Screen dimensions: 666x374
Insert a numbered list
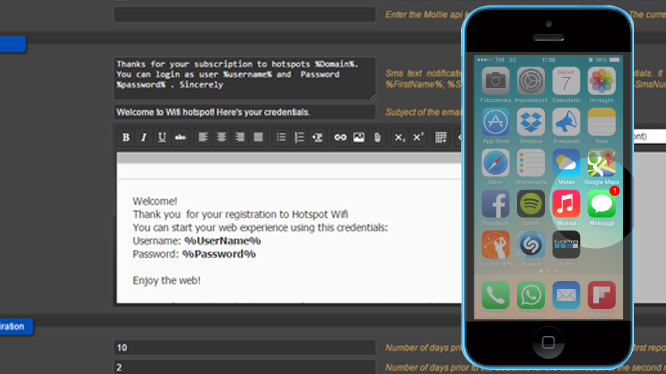point(299,137)
